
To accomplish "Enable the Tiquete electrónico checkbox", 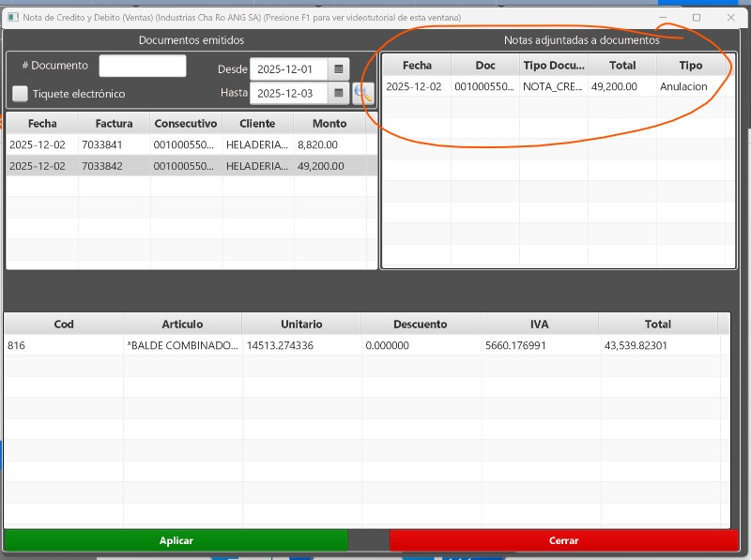I will coord(21,94).
